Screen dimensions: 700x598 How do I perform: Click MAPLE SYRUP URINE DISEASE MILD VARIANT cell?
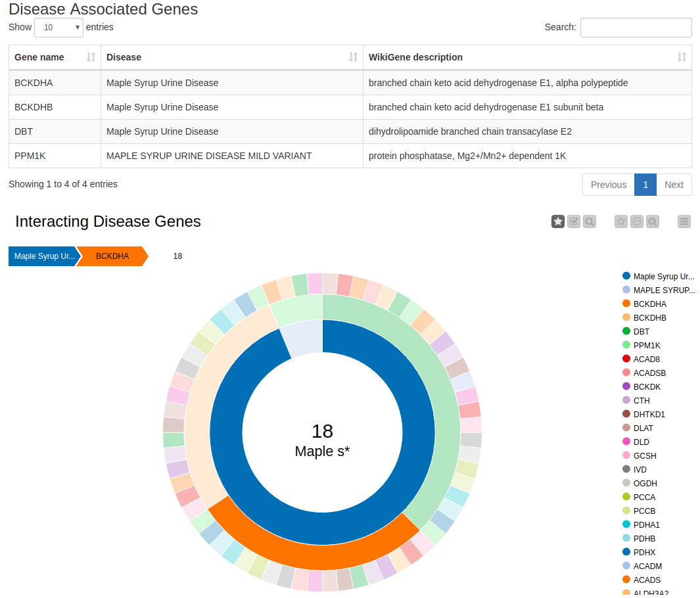click(x=232, y=156)
